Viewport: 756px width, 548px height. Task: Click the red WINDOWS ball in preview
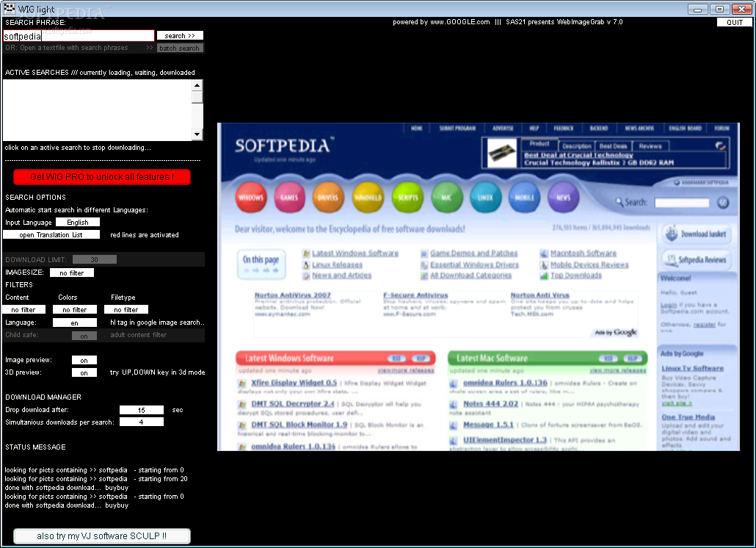point(251,198)
